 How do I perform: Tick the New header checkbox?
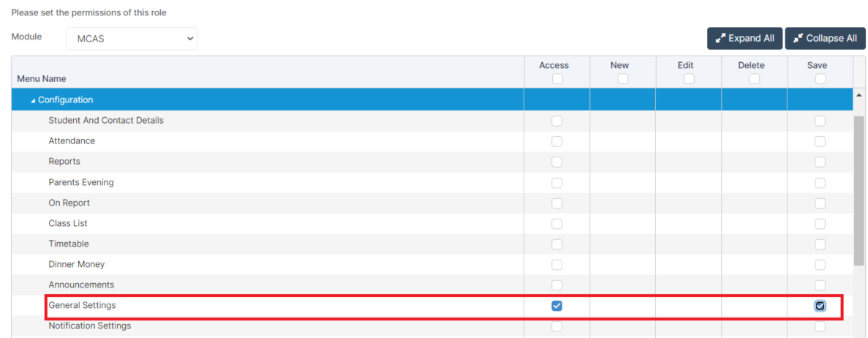[623, 79]
